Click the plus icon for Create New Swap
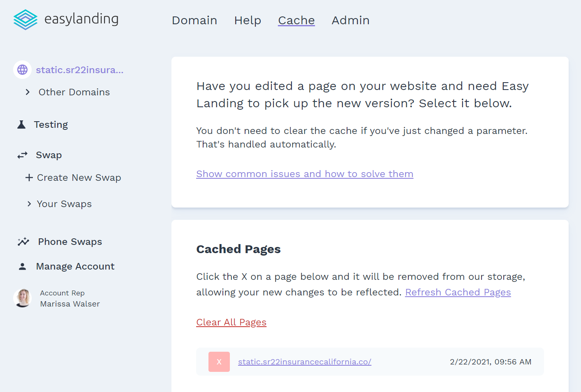The image size is (581, 392). point(29,178)
